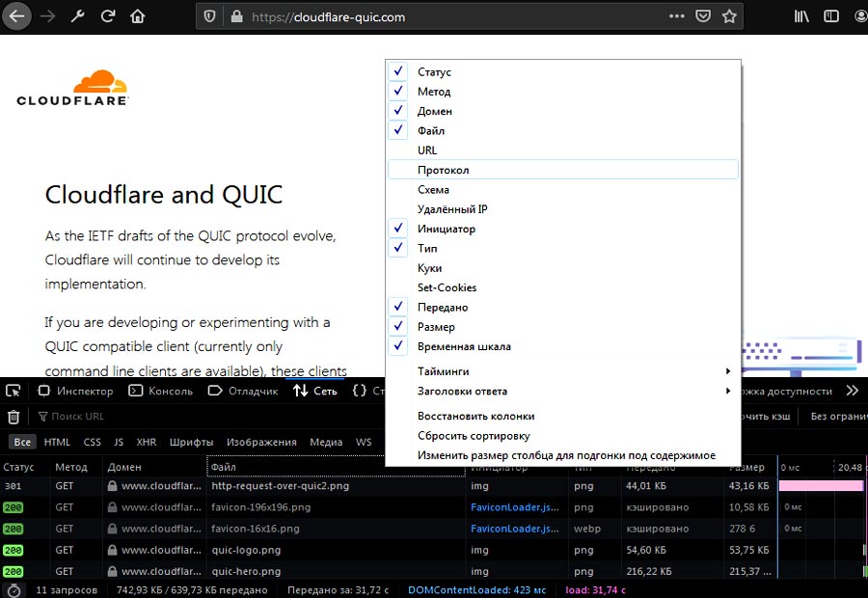
Task: Enable the Куки column
Action: coord(563,268)
